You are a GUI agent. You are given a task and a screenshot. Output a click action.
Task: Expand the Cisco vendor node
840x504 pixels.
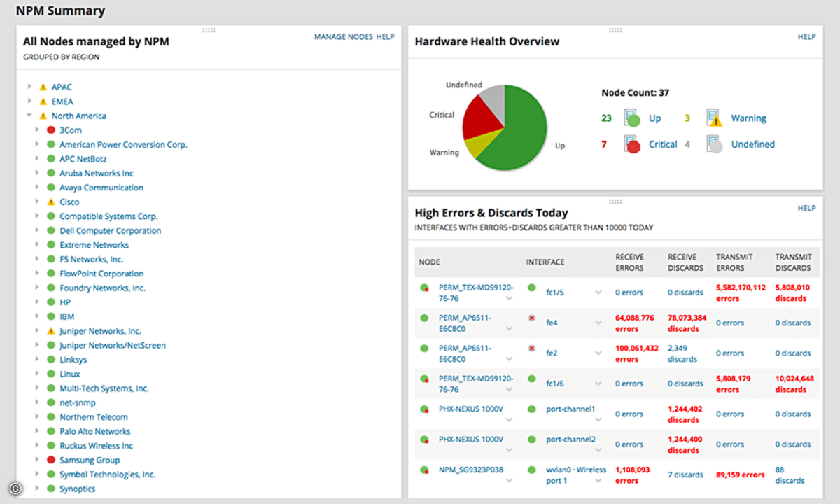[37, 202]
